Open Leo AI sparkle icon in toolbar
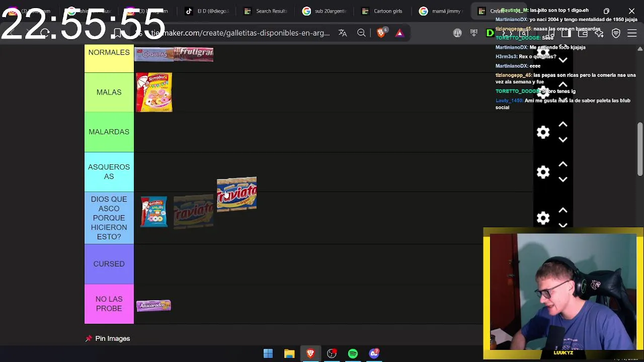The width and height of the screenshot is (644, 362). 599,33
